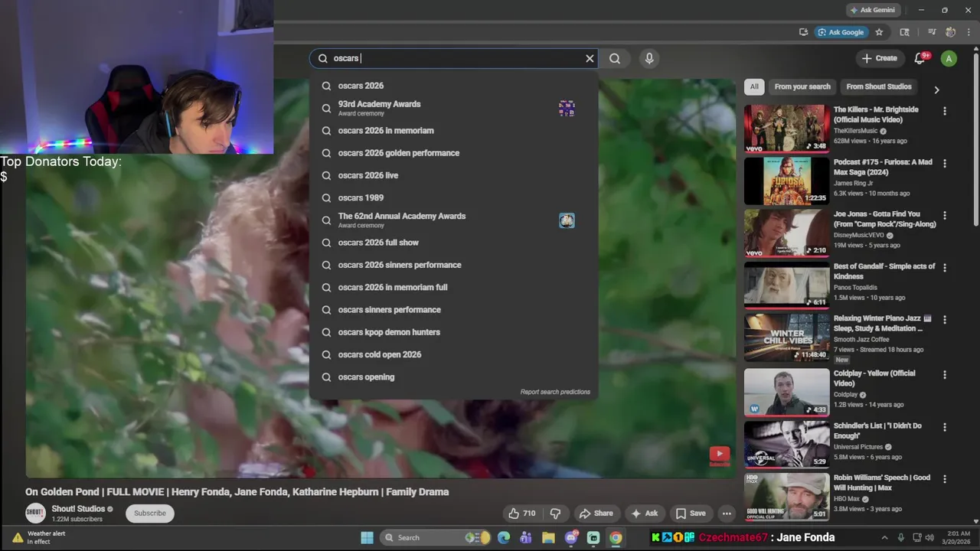Open The Killers Mr. Brightside thumbnail
This screenshot has width=980, height=551.
point(786,129)
